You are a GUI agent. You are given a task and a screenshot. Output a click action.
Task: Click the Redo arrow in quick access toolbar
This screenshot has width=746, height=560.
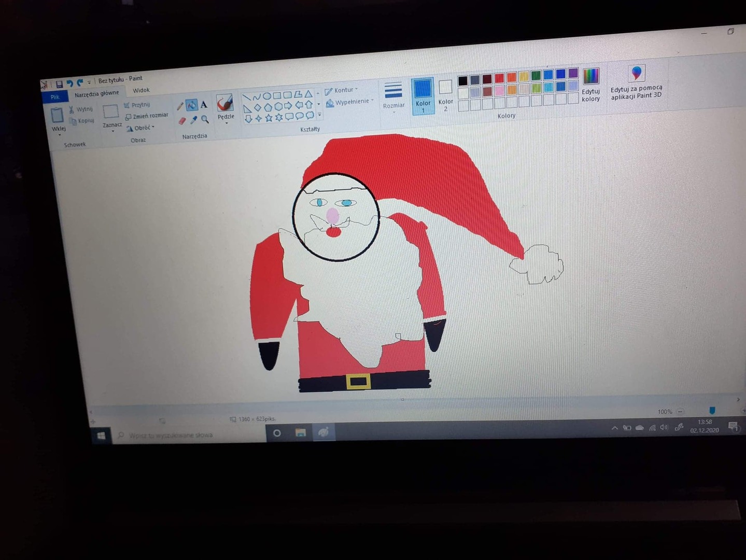click(x=80, y=82)
